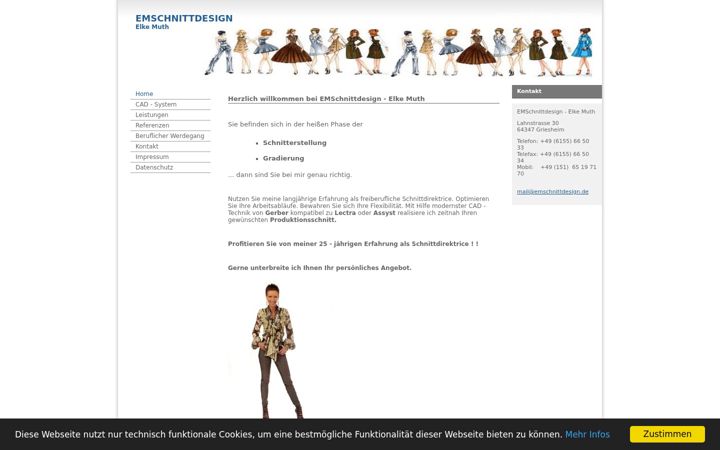
Task: Click the Elke Muth subtitle
Action: [152, 27]
